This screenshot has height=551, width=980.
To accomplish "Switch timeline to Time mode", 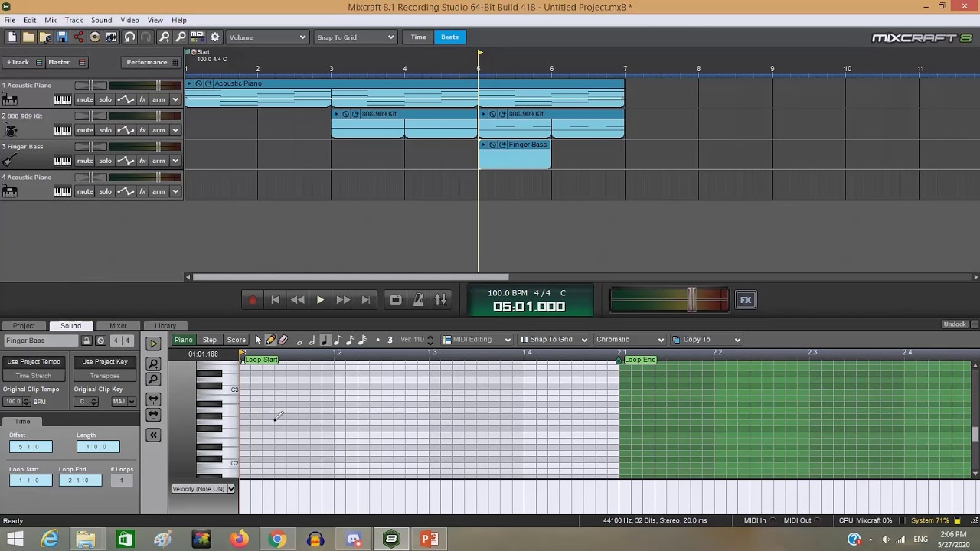I will point(419,37).
